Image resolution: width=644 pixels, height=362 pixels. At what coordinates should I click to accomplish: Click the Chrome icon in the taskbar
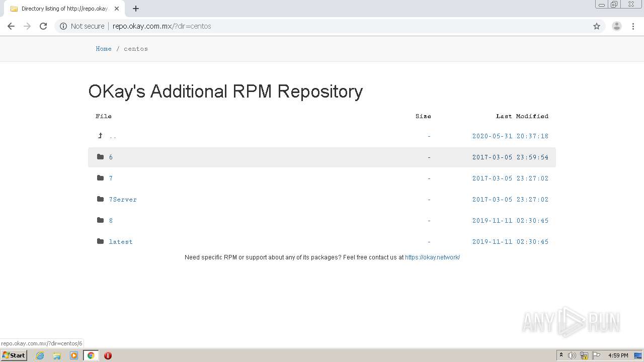pyautogui.click(x=91, y=355)
